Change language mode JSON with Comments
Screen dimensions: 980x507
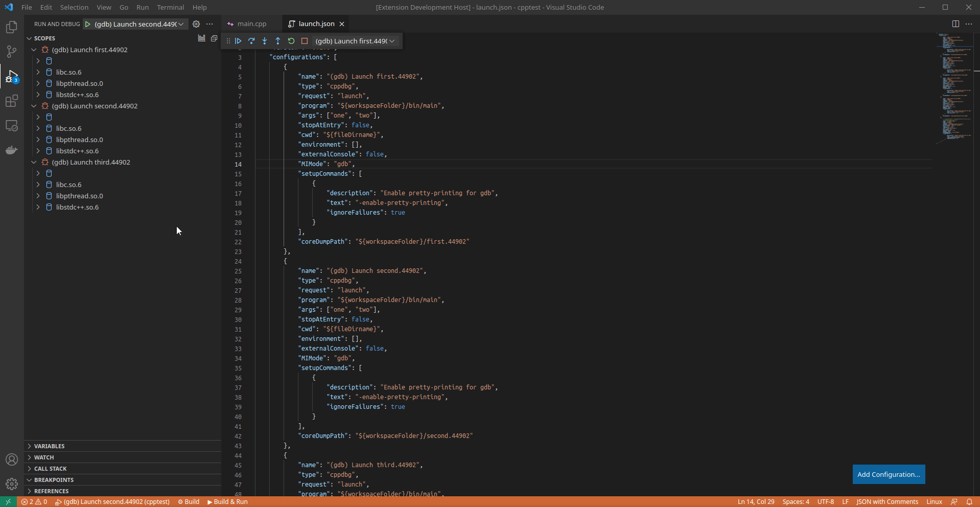887,502
